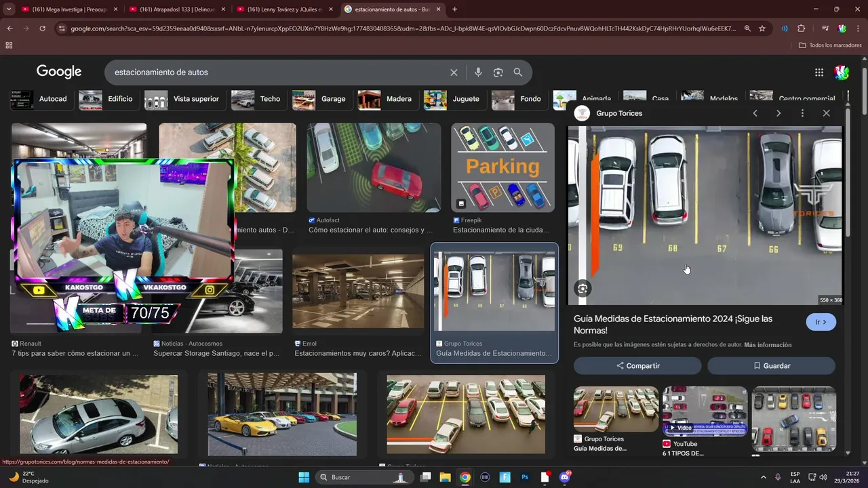
Task: Open the Google apps grid
Action: tap(819, 73)
